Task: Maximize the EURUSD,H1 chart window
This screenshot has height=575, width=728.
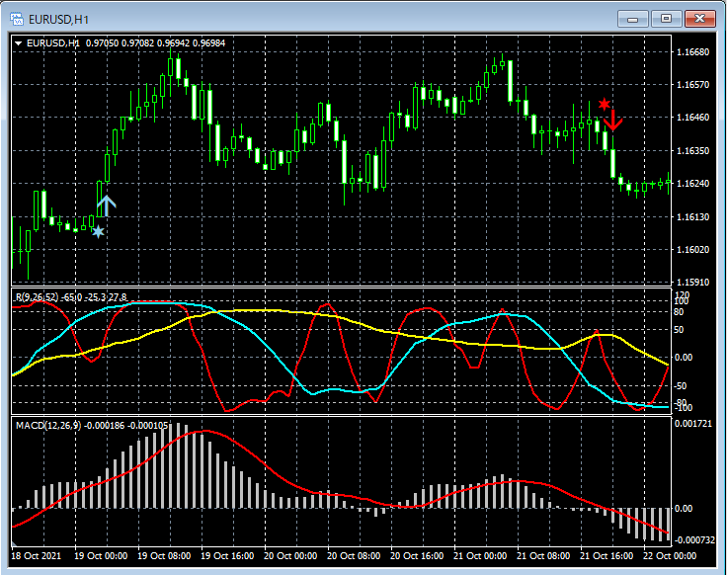Action: [668, 18]
